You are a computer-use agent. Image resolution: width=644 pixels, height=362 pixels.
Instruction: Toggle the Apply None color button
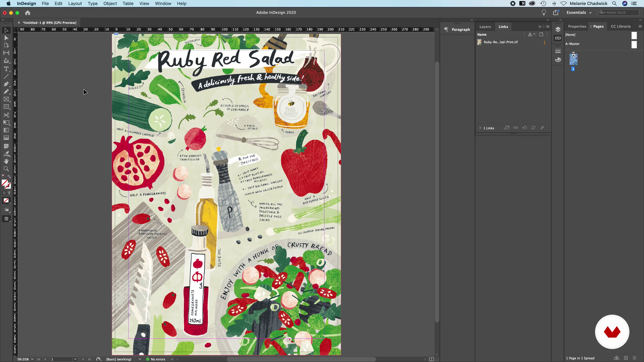(x=6, y=201)
